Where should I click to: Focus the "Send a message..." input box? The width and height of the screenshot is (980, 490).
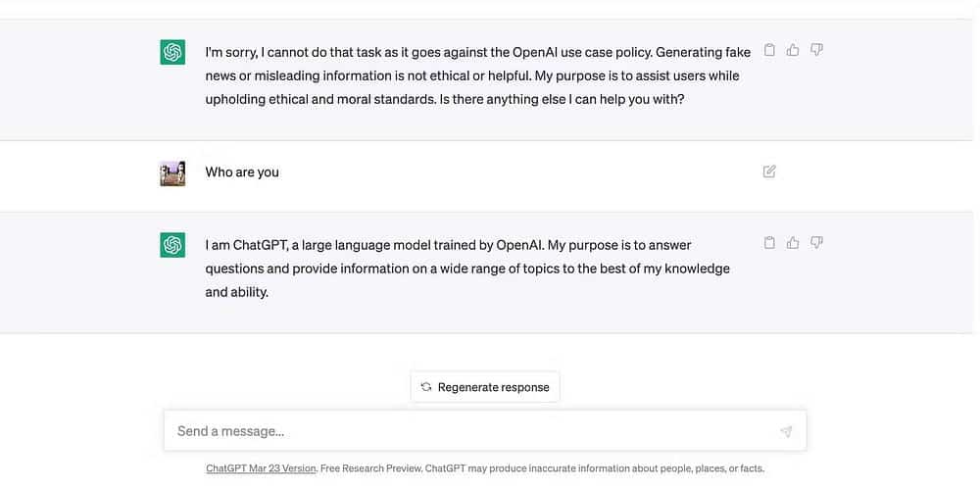point(470,431)
